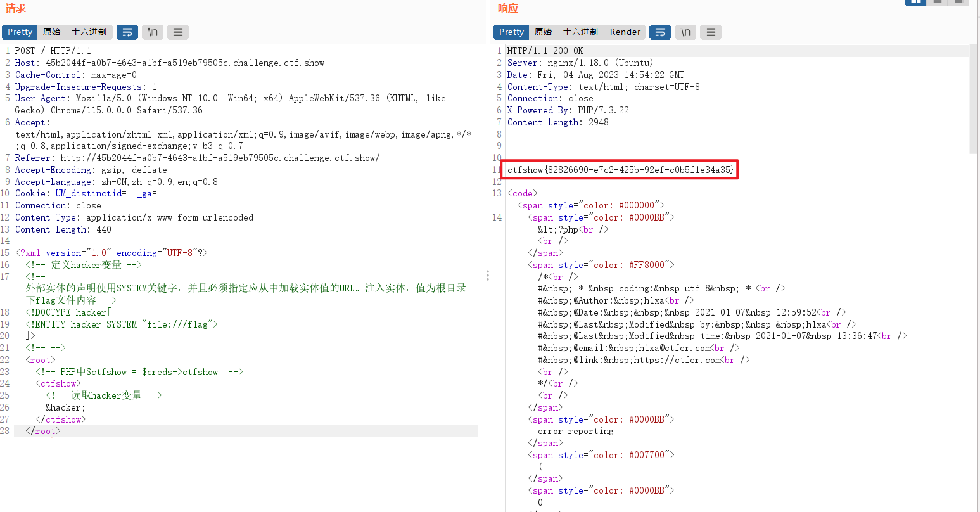
Task: Click the Cache-Control: max-age=0 header
Action: [76, 75]
